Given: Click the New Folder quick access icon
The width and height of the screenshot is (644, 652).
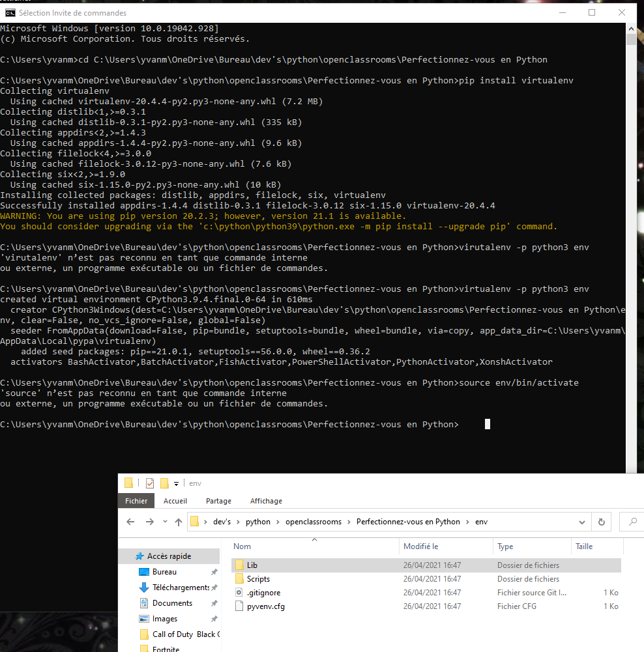Looking at the screenshot, I should coord(164,483).
